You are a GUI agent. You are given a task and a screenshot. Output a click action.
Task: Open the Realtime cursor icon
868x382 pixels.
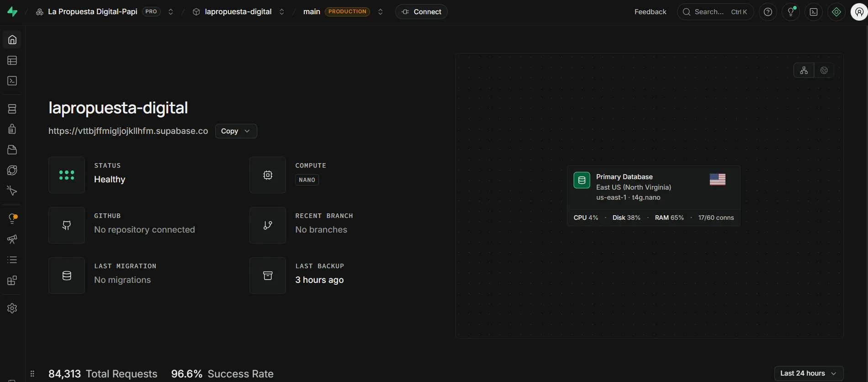coord(12,191)
